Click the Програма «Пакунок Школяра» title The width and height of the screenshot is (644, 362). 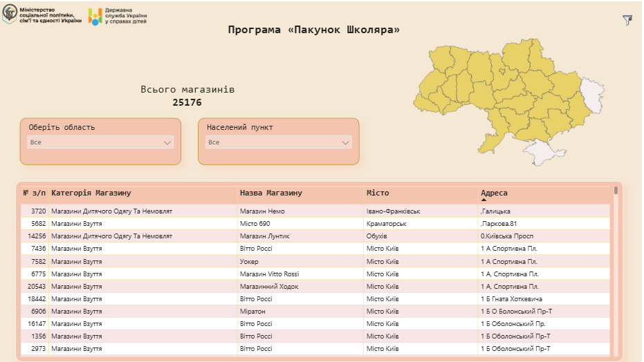click(314, 30)
